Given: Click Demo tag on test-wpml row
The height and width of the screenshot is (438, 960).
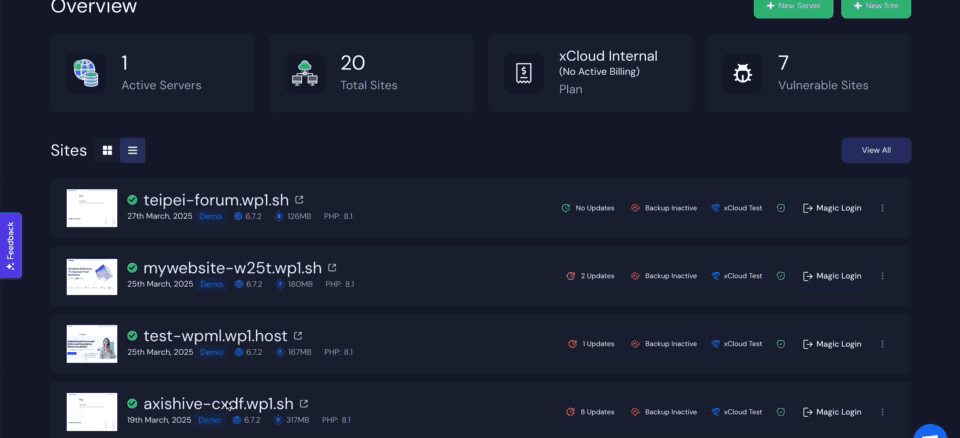Looking at the screenshot, I should 211,352.
